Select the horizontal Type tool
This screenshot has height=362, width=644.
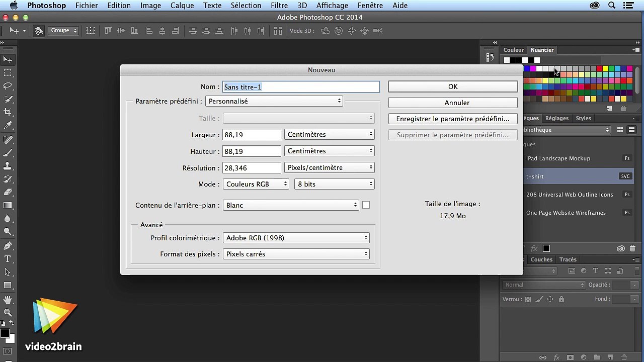[x=8, y=259]
